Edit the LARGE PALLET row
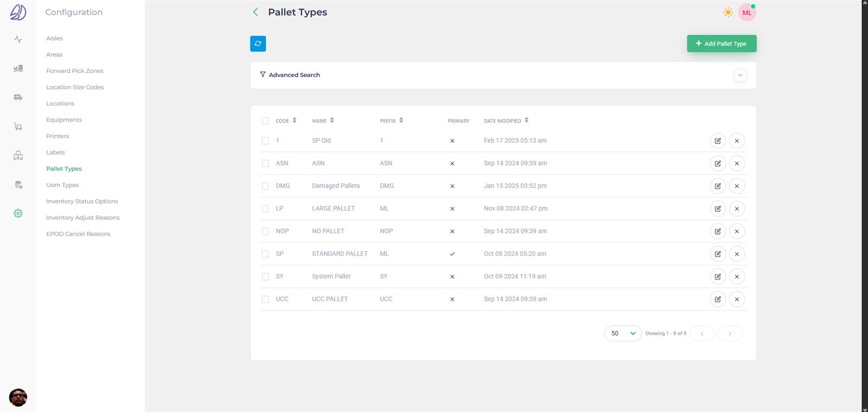 pyautogui.click(x=718, y=208)
